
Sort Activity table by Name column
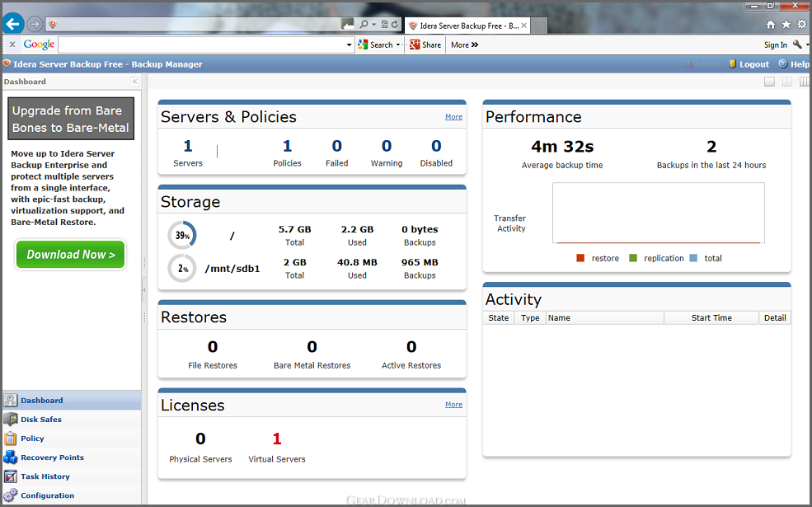(605, 318)
